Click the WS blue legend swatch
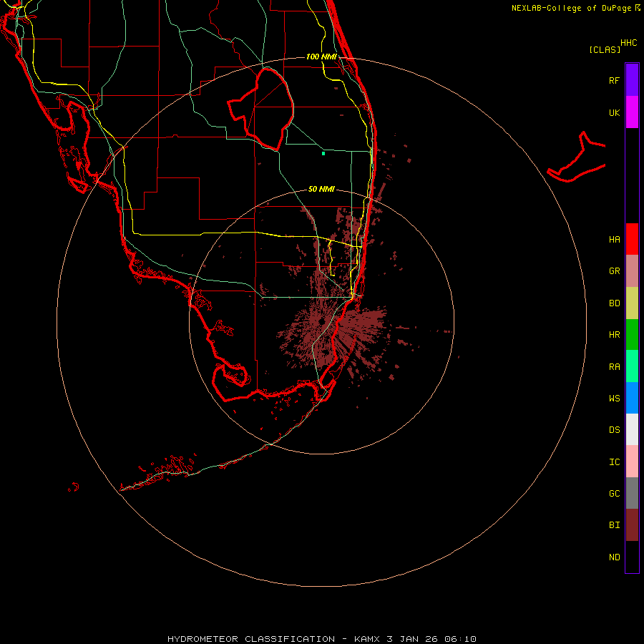 tap(632, 398)
